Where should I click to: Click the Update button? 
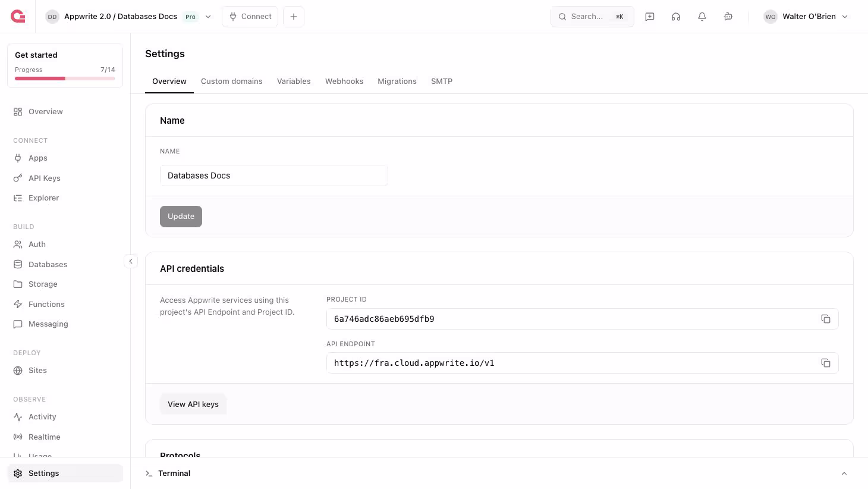181,217
